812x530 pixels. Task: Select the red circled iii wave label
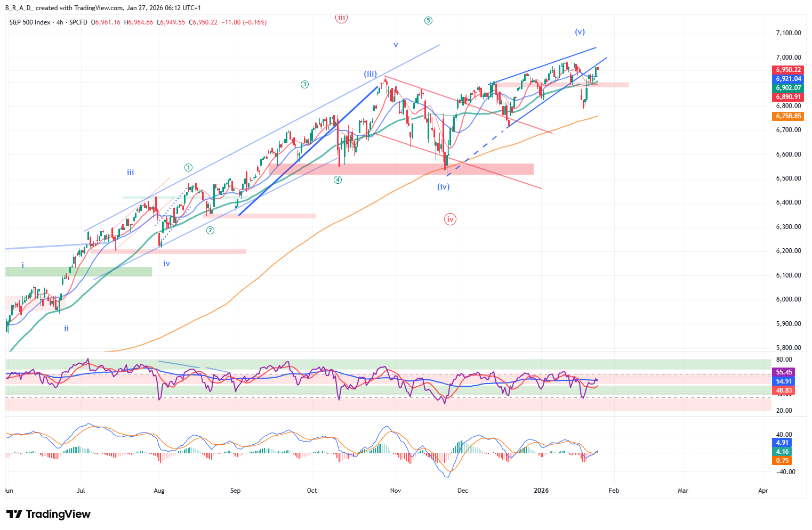click(x=341, y=18)
